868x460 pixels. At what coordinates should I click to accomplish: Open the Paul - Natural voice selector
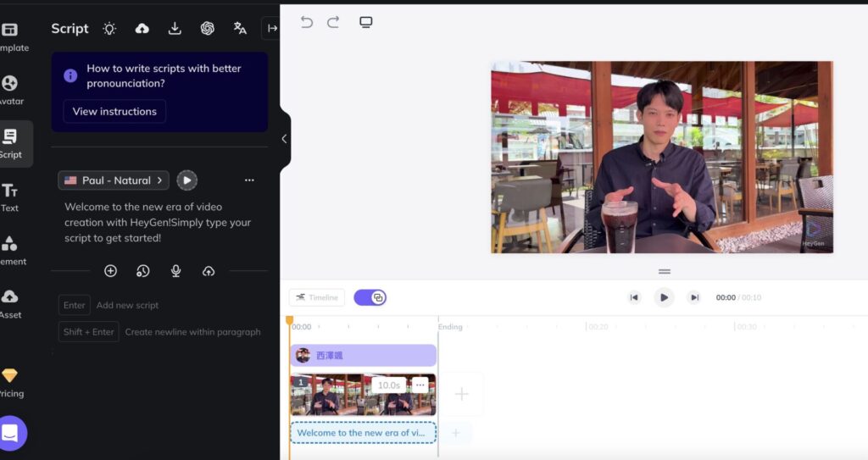tap(114, 180)
